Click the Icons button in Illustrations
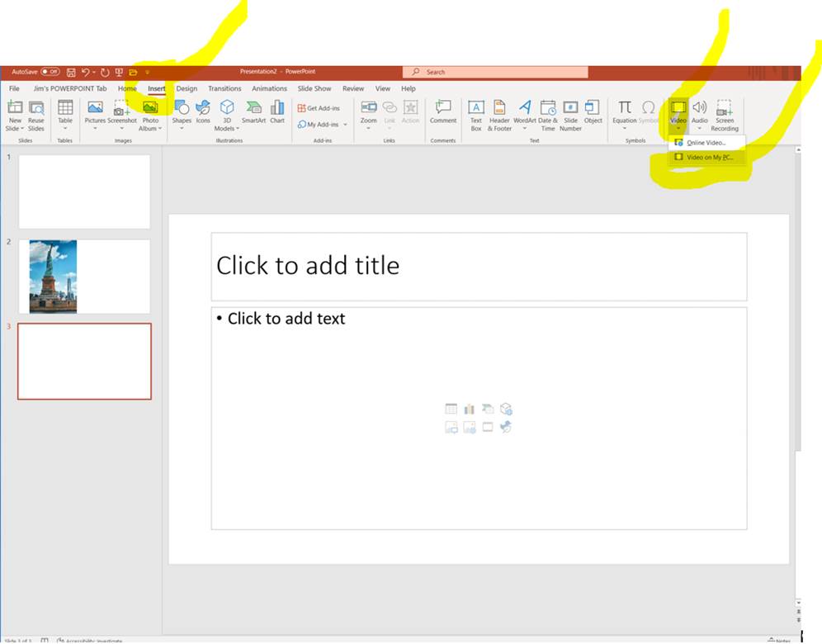The height and width of the screenshot is (644, 822). tap(203, 114)
